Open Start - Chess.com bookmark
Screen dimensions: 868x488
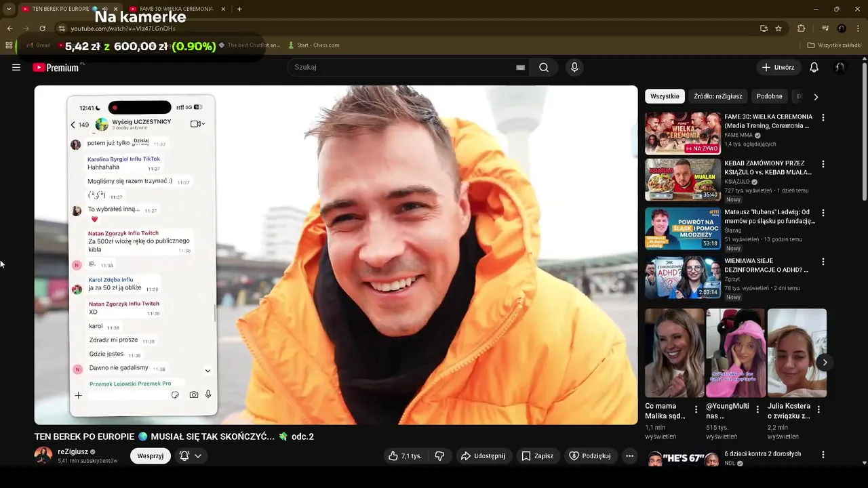(x=313, y=45)
